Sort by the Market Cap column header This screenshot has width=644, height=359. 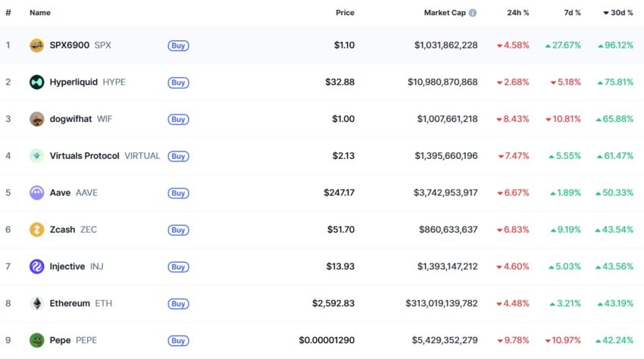click(445, 13)
